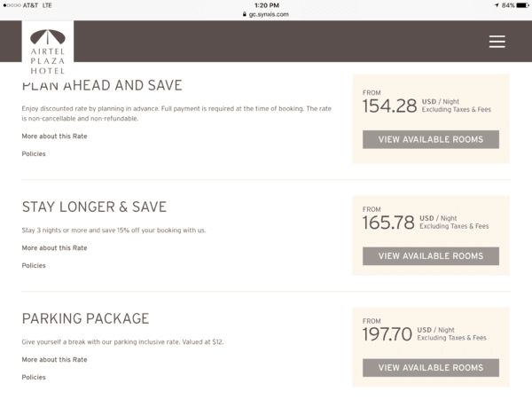Viewport: 532px width, 399px height.
Task: View available rooms for Plan Ahead and Save
Action: tap(431, 139)
